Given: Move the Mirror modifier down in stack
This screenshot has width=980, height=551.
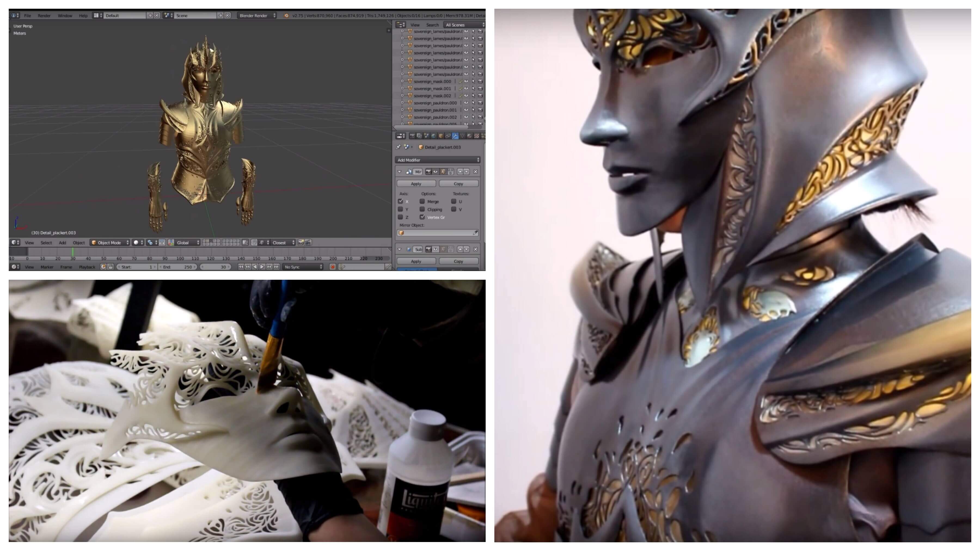Looking at the screenshot, I should pos(467,172).
